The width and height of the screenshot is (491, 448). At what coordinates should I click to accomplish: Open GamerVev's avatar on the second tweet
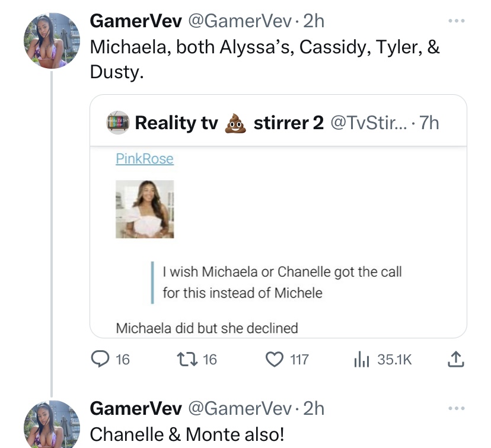(52, 424)
